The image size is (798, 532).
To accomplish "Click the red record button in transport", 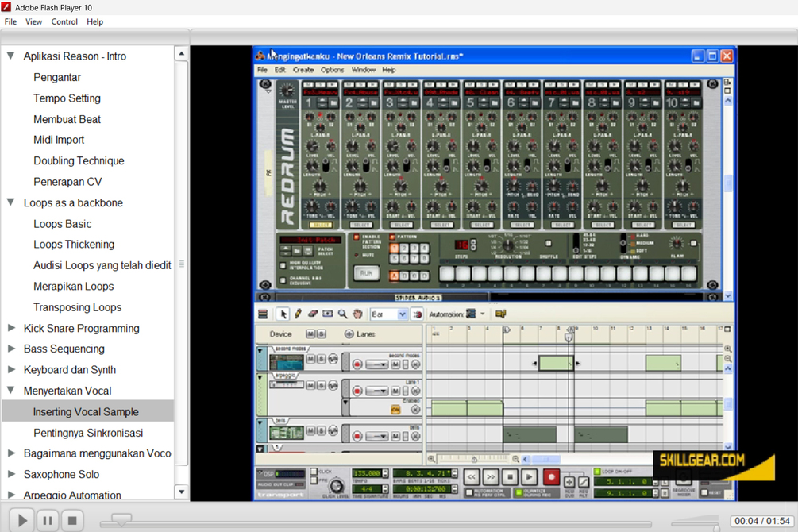I will pyautogui.click(x=551, y=477).
